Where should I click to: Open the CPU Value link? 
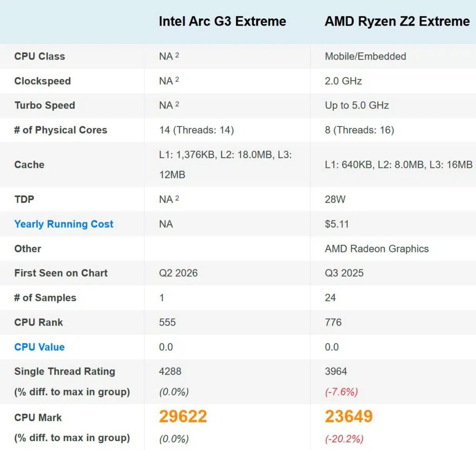tap(40, 347)
